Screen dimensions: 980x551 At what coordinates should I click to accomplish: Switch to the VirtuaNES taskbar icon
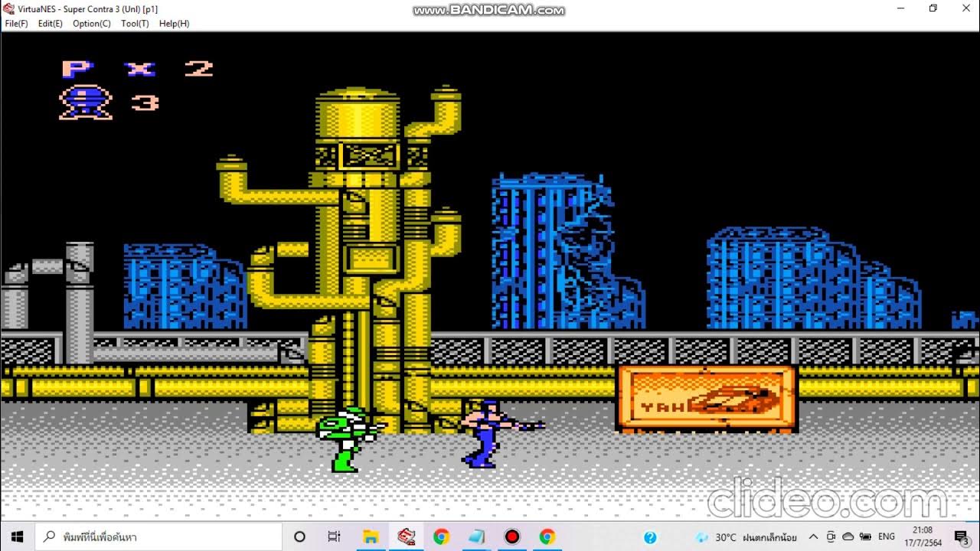(x=406, y=536)
